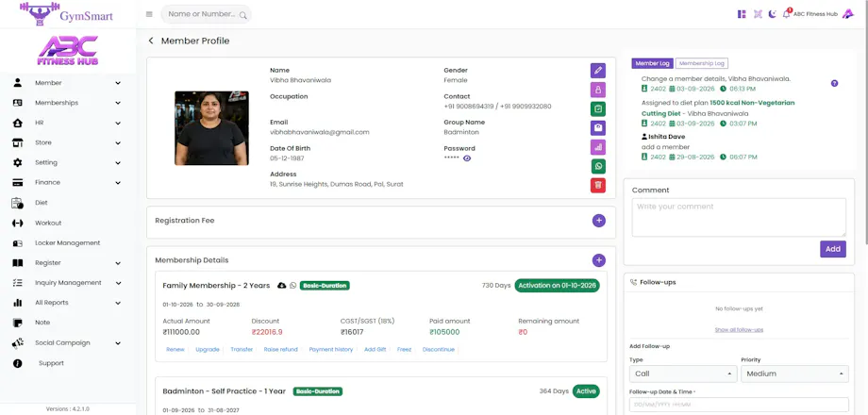The height and width of the screenshot is (415, 868).
Task: Click the hamburger menu icon
Action: pyautogui.click(x=149, y=14)
